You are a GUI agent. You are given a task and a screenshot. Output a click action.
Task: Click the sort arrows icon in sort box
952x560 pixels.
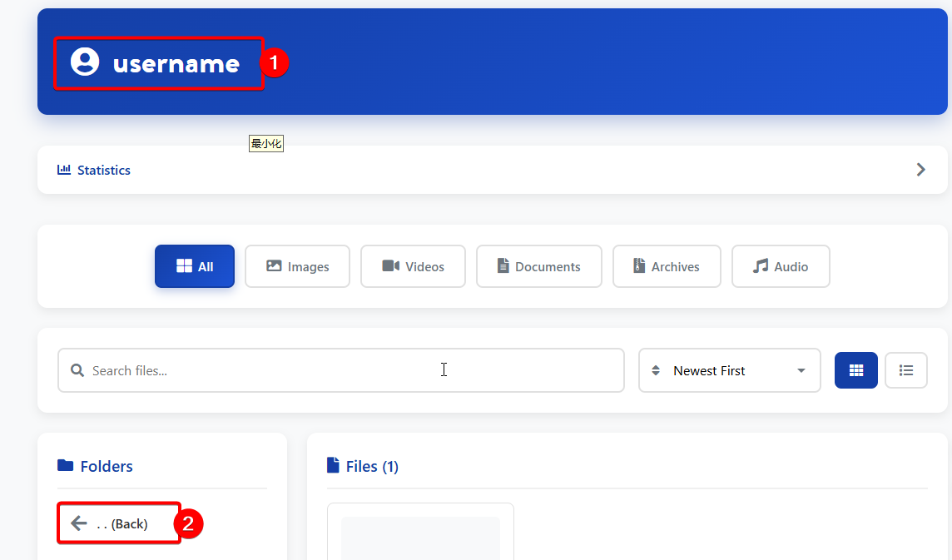tap(656, 370)
